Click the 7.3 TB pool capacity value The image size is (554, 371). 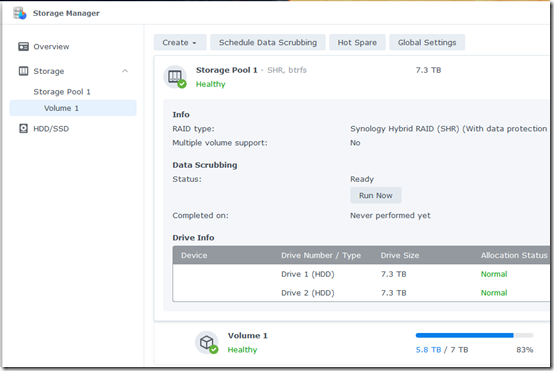(428, 70)
